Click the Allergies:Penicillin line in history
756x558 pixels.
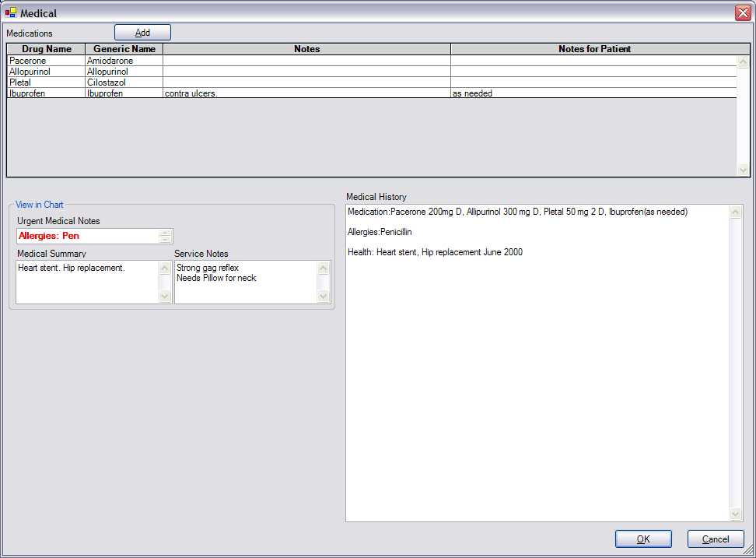380,232
